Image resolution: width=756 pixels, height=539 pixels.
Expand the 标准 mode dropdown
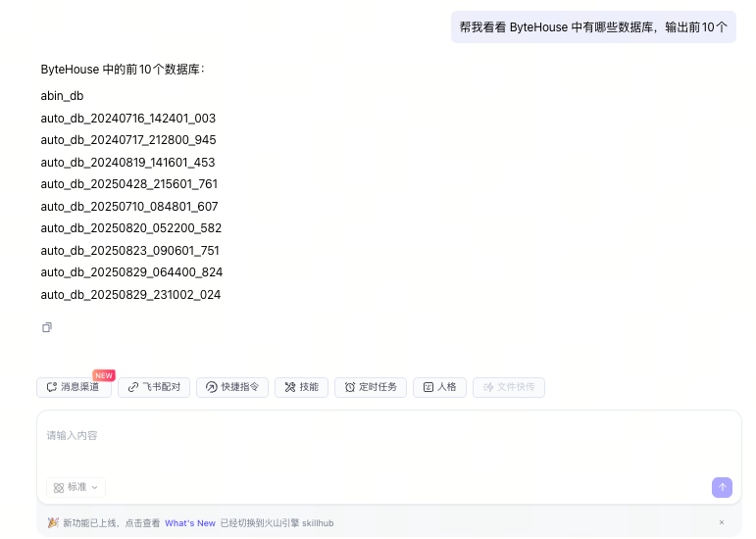[76, 487]
